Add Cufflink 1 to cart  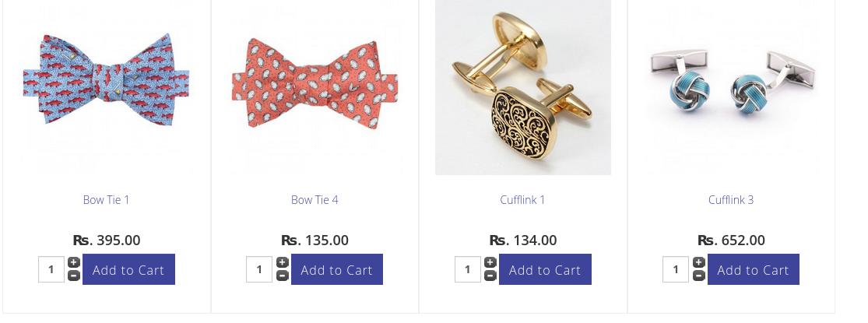click(545, 270)
